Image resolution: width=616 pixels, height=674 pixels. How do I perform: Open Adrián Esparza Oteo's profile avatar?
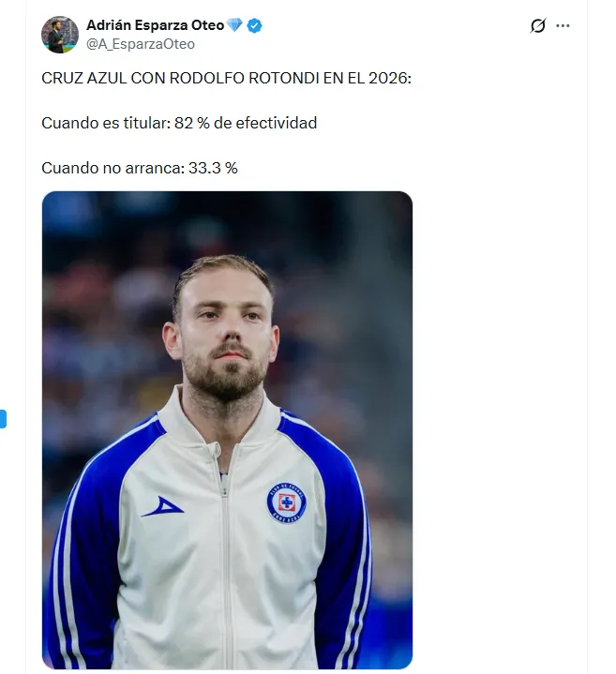click(60, 35)
